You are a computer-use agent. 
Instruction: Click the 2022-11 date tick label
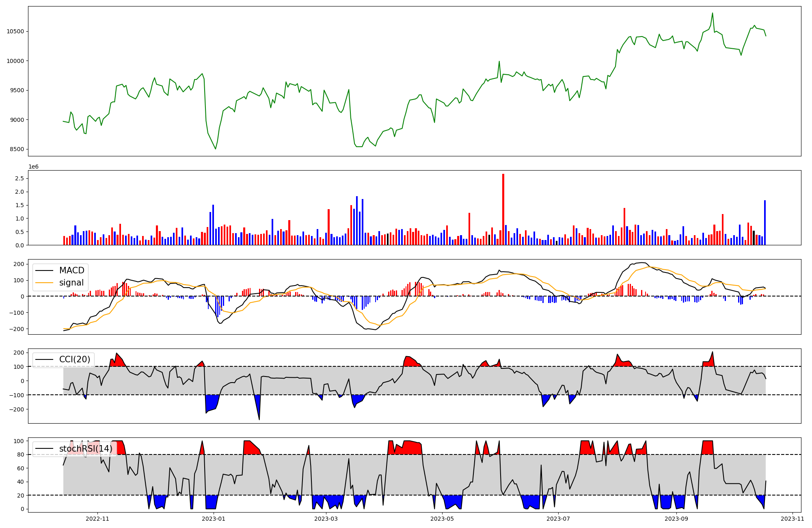98,519
